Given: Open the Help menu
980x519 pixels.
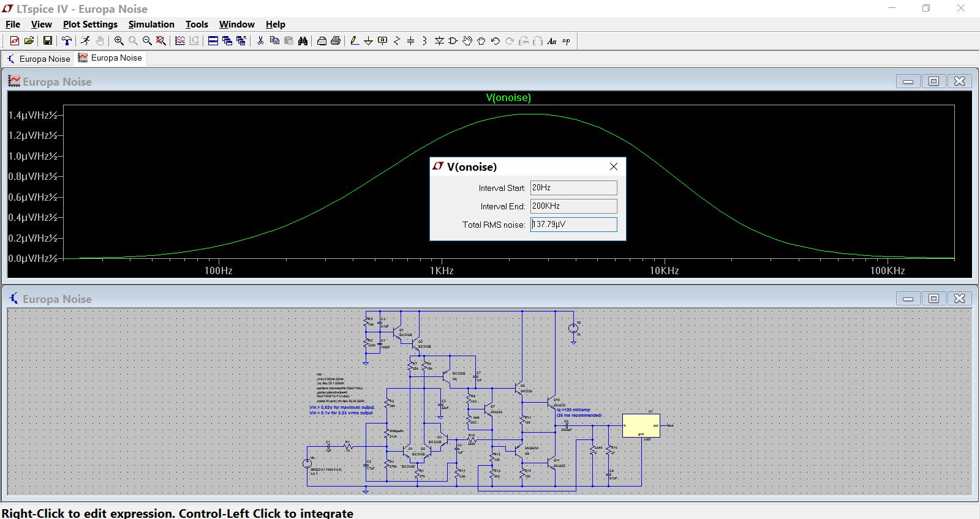Looking at the screenshot, I should (x=276, y=24).
